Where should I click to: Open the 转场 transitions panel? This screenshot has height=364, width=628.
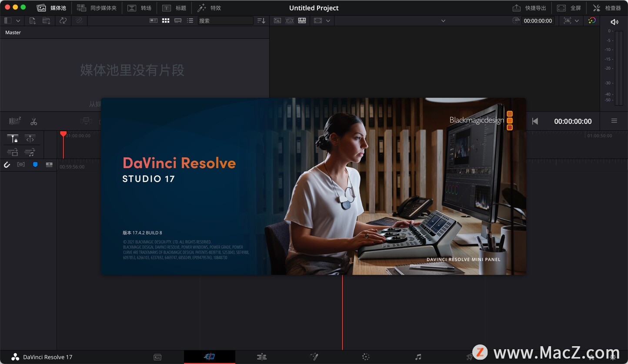click(x=139, y=8)
